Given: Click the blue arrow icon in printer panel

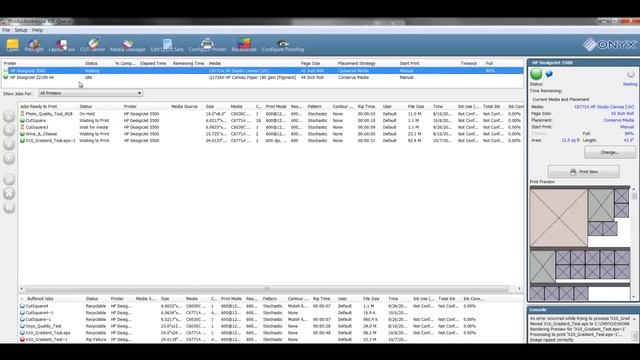Looking at the screenshot, I should tap(549, 74).
